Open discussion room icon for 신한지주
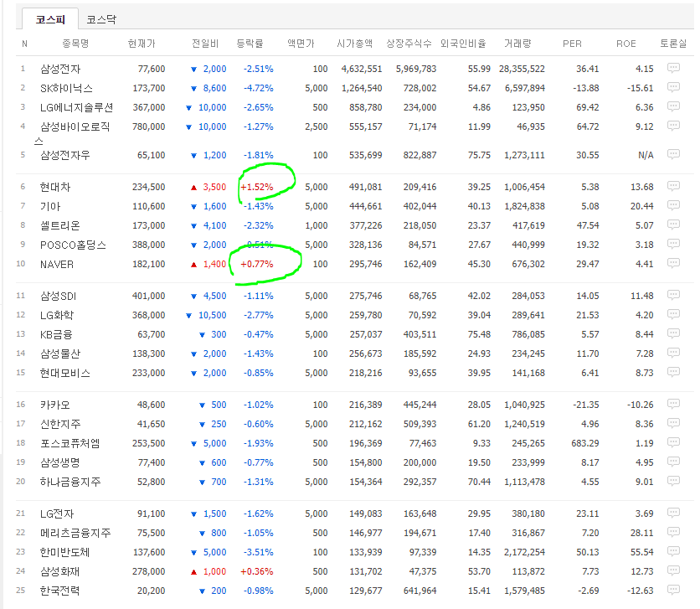This screenshot has height=609, width=700. point(673,423)
